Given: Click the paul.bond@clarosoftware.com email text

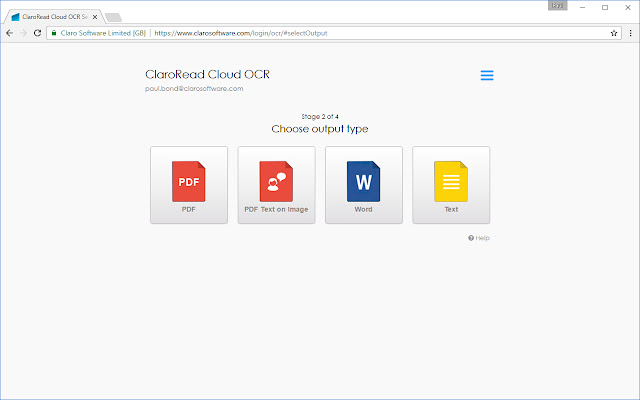Looking at the screenshot, I should point(194,89).
